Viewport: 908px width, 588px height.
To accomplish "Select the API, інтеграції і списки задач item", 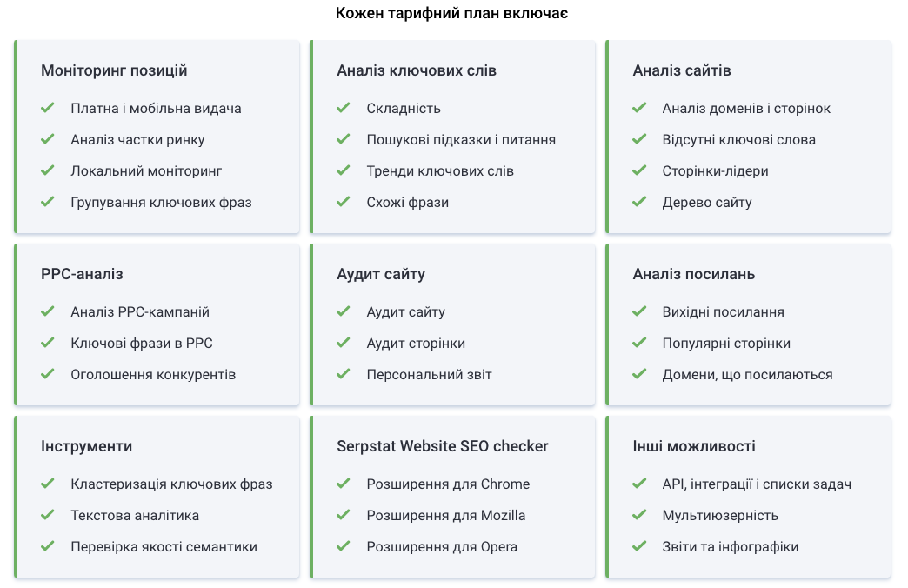I will tap(757, 484).
